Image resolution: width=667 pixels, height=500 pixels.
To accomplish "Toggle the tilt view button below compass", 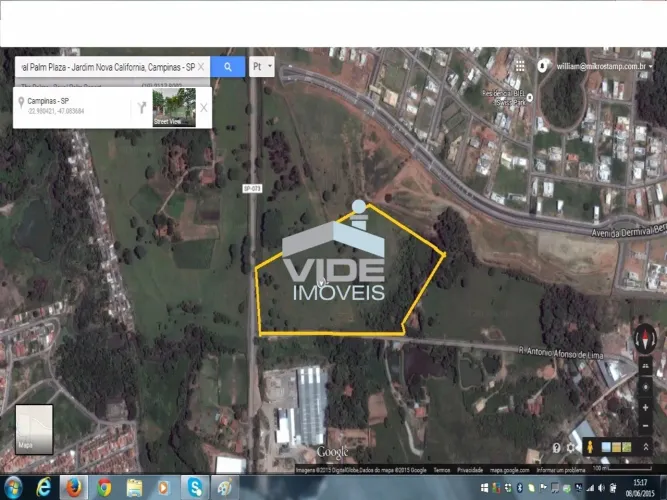I will click(x=645, y=366).
